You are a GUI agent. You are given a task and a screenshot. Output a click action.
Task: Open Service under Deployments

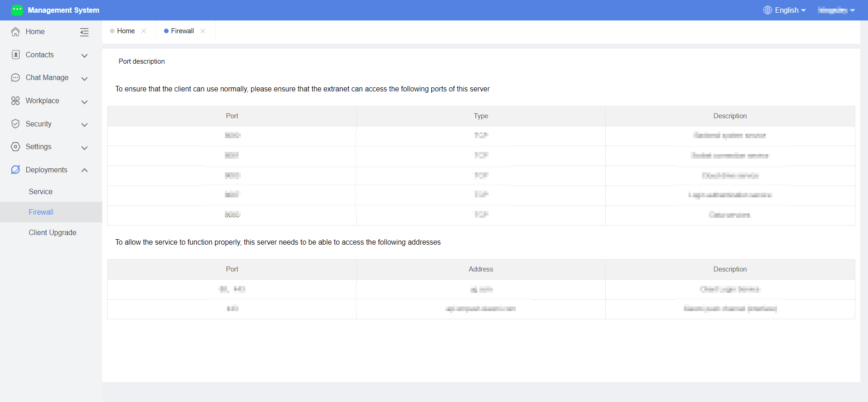40,192
